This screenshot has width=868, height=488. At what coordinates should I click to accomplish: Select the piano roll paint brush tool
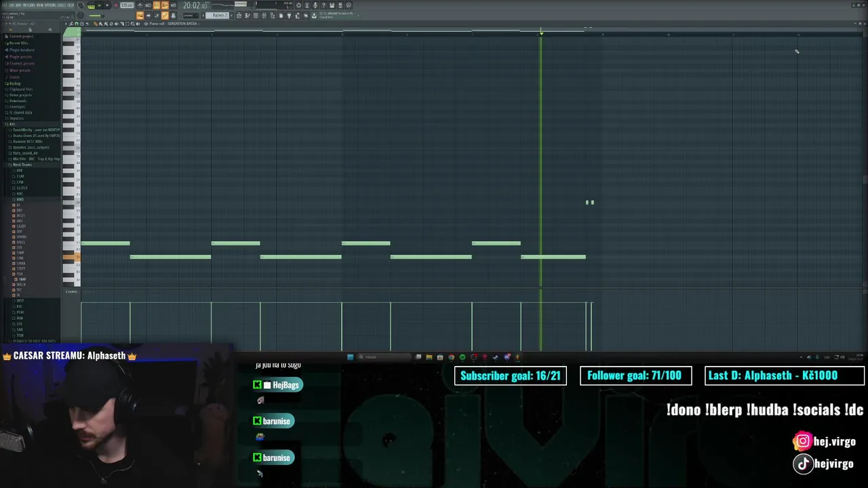pos(100,24)
